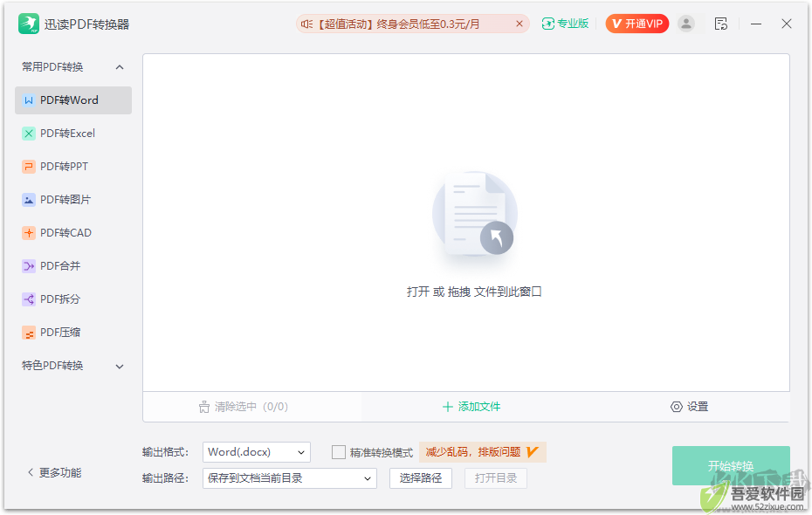This screenshot has width=812, height=515.
Task: Click 添加文件 to add files
Action: click(471, 407)
